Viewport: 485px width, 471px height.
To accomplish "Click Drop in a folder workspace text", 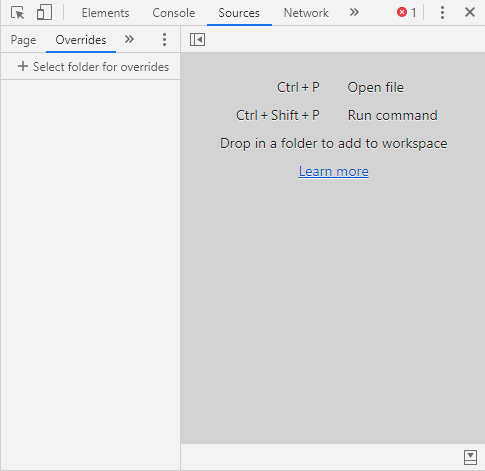I will pyautogui.click(x=333, y=143).
